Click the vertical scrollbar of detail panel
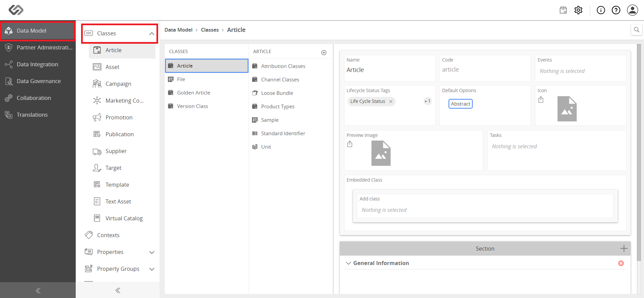This screenshot has width=644, height=298. click(639, 152)
